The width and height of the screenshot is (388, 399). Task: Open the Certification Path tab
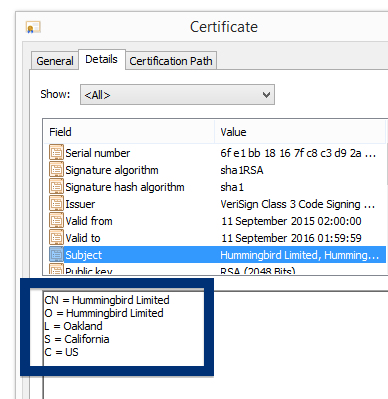[171, 61]
